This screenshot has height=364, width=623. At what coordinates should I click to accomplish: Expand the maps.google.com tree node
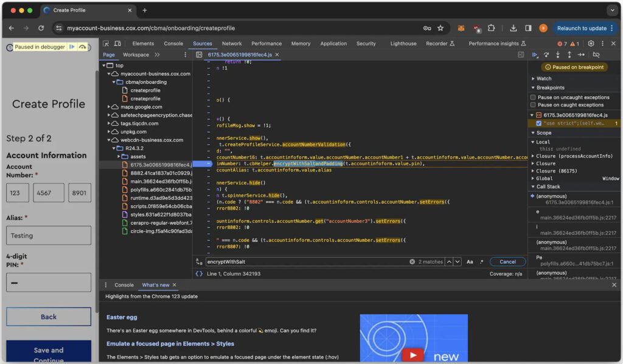109,107
